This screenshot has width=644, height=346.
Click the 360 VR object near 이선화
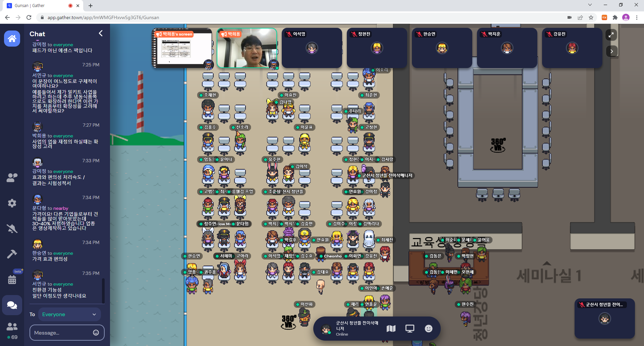tap(289, 322)
